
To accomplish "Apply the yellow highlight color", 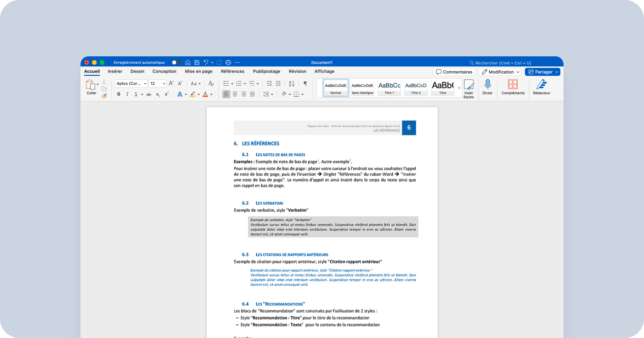I will pos(192,94).
